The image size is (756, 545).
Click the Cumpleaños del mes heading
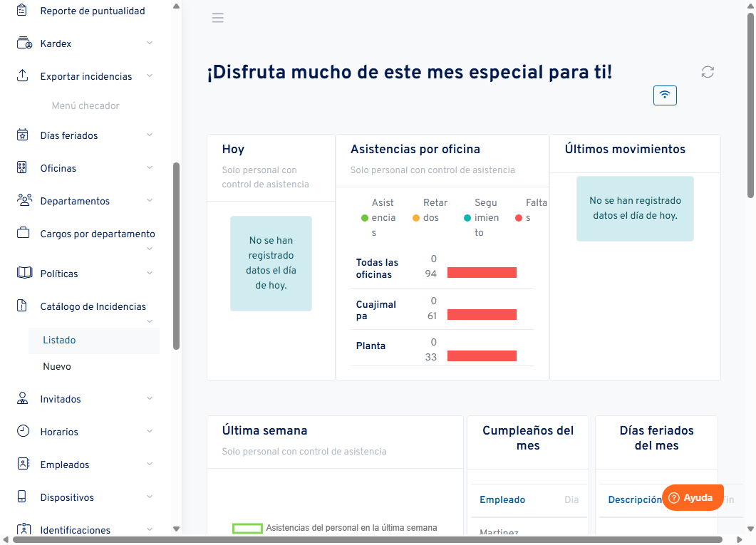[528, 438]
